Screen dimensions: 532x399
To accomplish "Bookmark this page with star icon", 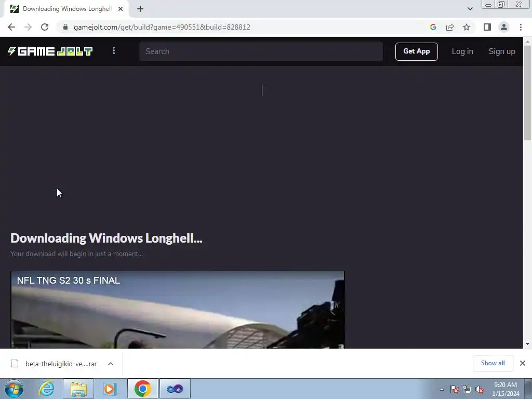I will 467,27.
